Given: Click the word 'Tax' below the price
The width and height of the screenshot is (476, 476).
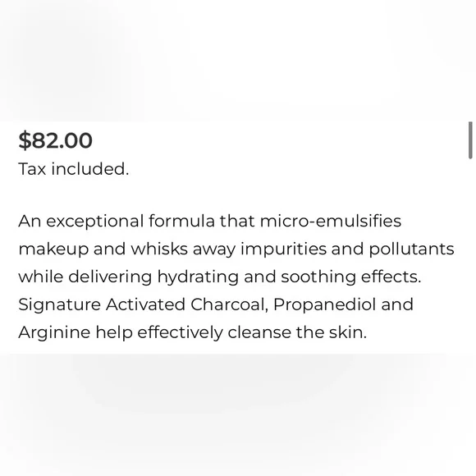Looking at the screenshot, I should tap(32, 169).
